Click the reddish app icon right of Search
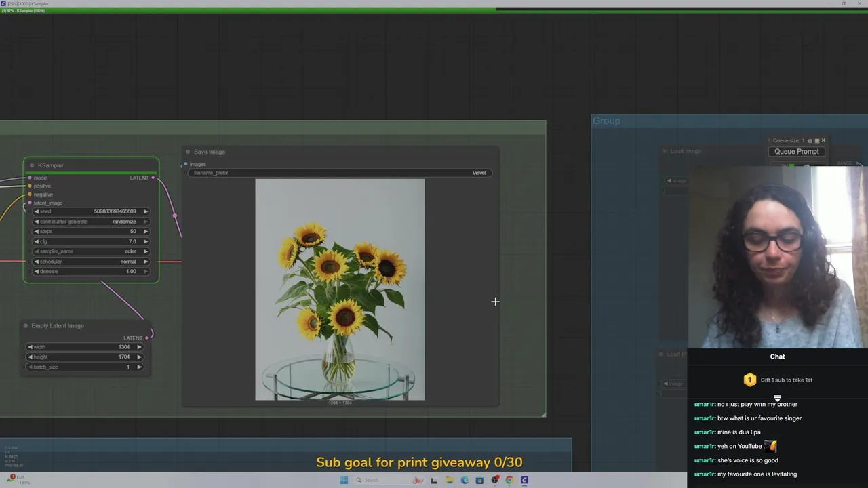This screenshot has height=488, width=868. point(419,480)
